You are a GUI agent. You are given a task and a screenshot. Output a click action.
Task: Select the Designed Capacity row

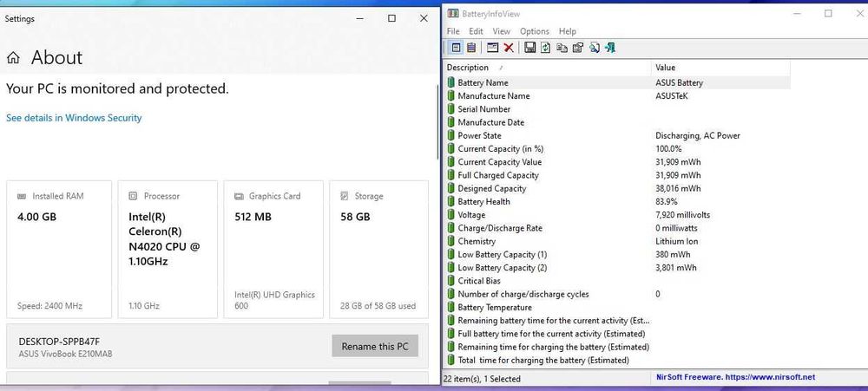tap(617, 189)
